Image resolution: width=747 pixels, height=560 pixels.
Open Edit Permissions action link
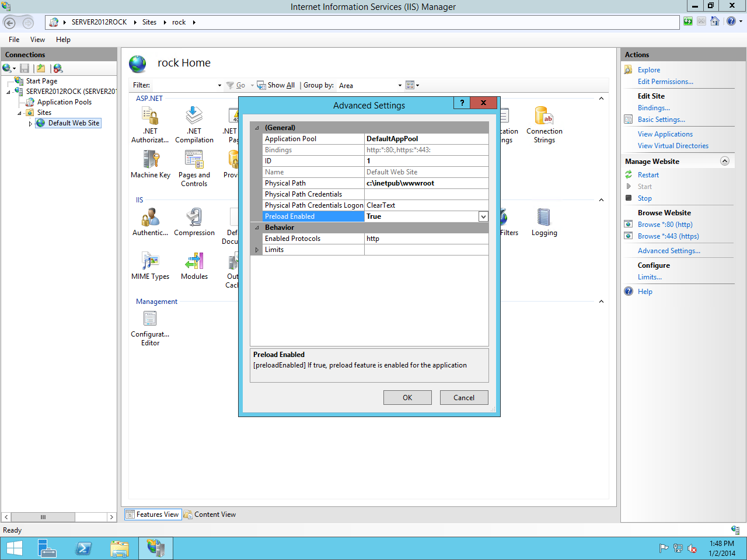click(x=665, y=82)
